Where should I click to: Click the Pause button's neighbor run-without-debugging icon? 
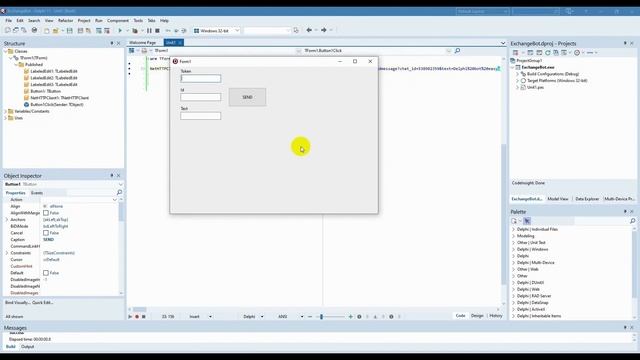(135, 31)
